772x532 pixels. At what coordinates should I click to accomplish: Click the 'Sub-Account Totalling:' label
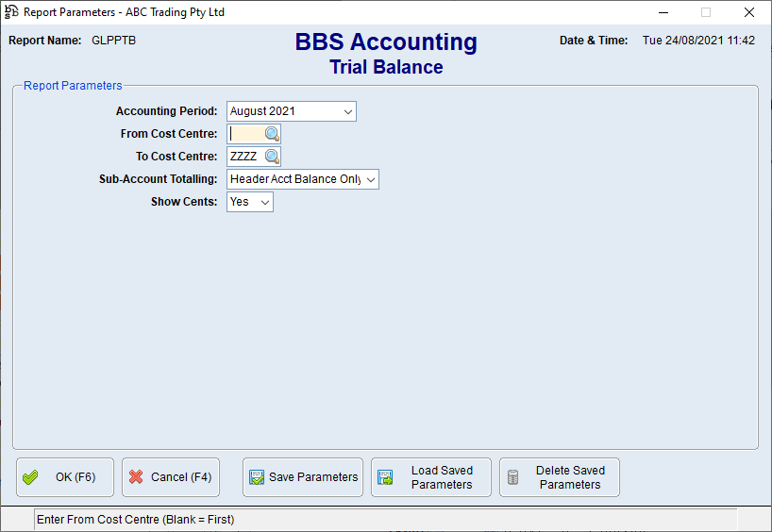(158, 179)
